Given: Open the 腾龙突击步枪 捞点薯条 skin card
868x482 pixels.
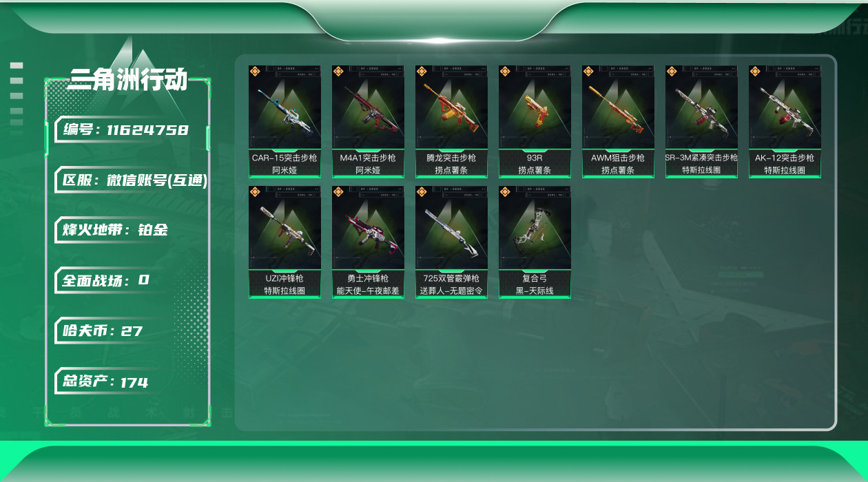Looking at the screenshot, I should click(x=451, y=122).
